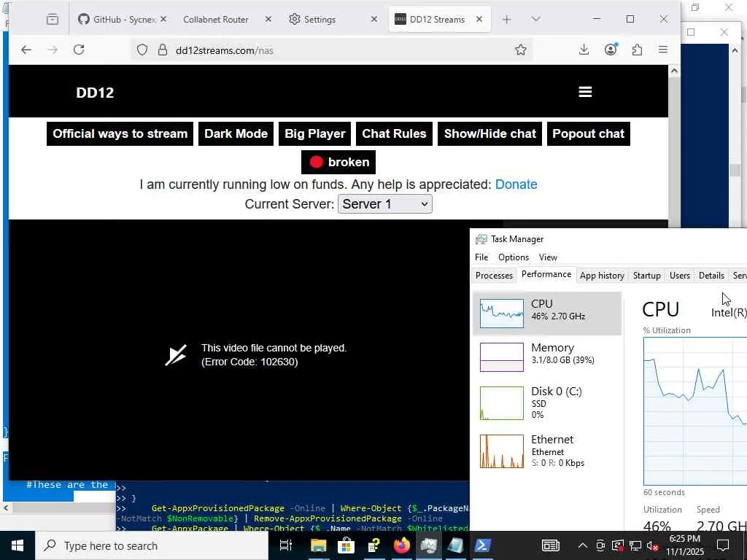Open PowerShell from the taskbar
This screenshot has height=560, width=747.
483,545
